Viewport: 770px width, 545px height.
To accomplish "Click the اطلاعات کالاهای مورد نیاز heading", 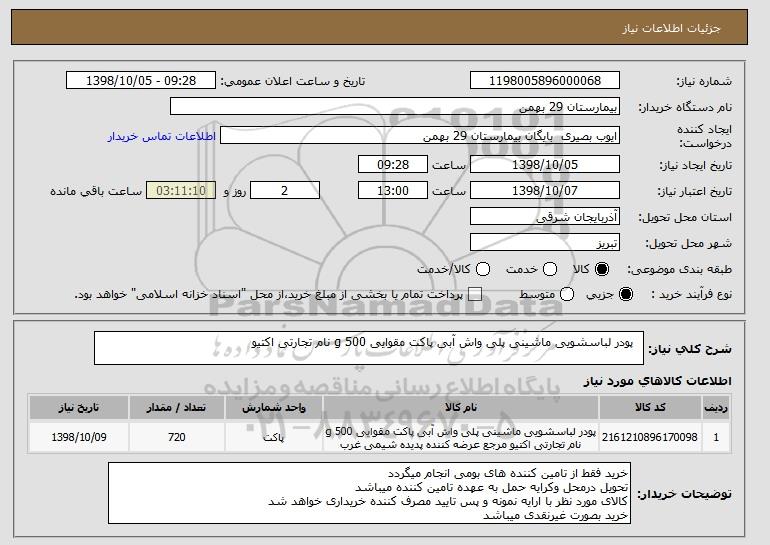I will pos(658,381).
